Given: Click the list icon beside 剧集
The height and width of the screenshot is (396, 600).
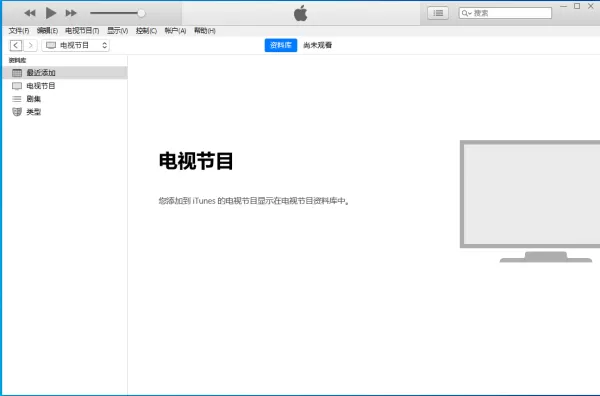Looking at the screenshot, I should 17,99.
